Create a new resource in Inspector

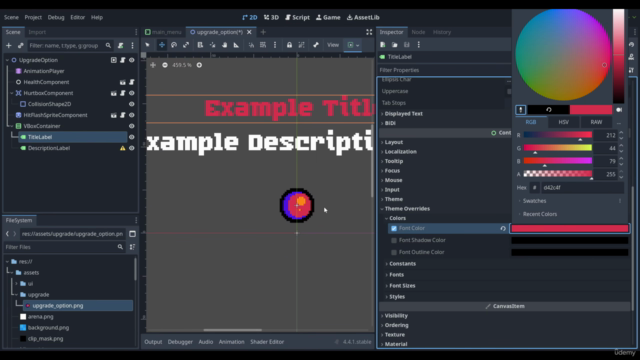tap(383, 45)
